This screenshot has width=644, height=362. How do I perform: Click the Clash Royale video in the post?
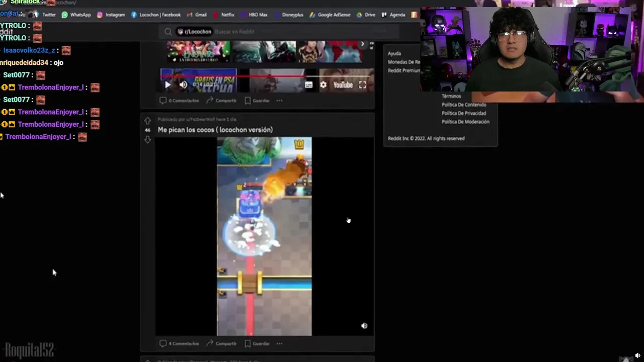click(x=264, y=236)
